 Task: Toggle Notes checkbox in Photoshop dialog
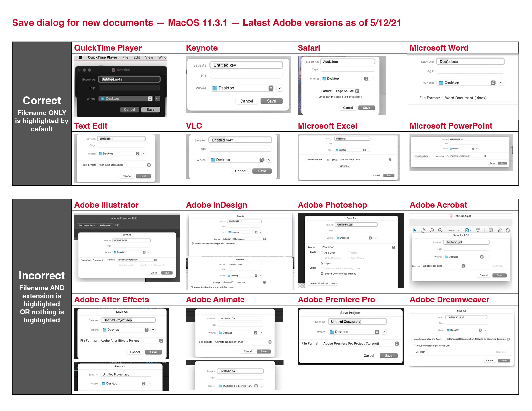pos(349,253)
